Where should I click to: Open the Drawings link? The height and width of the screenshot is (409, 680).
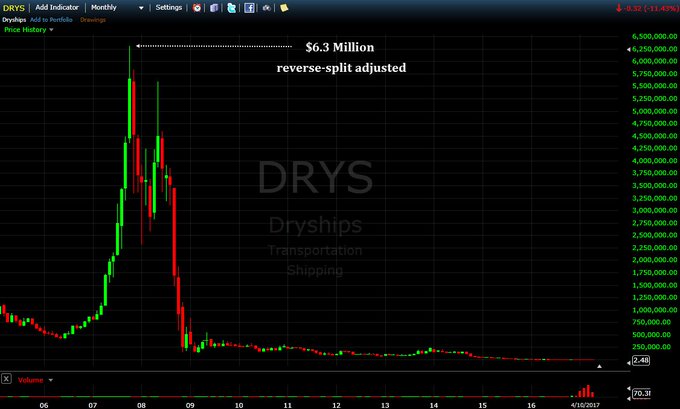pos(93,20)
